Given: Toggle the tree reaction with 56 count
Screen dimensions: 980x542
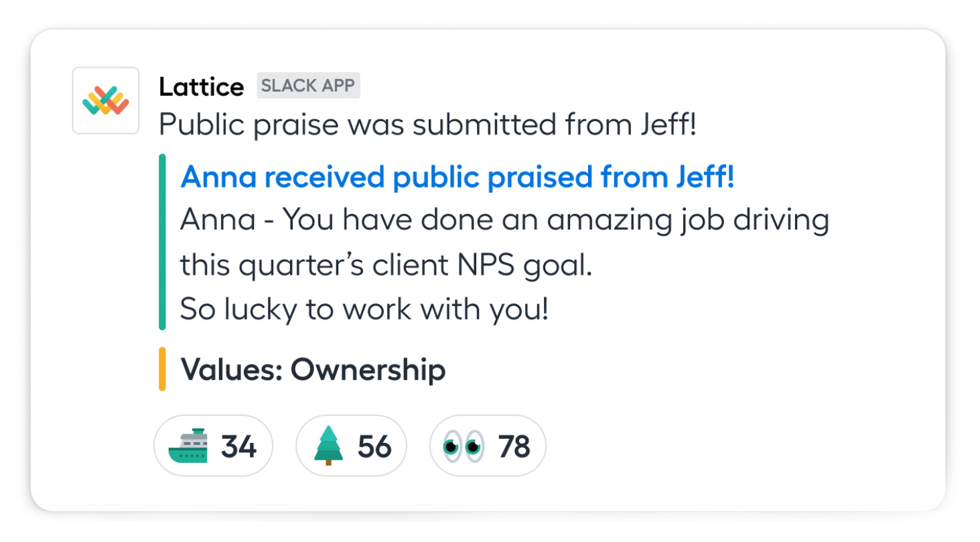Looking at the screenshot, I should 351,446.
